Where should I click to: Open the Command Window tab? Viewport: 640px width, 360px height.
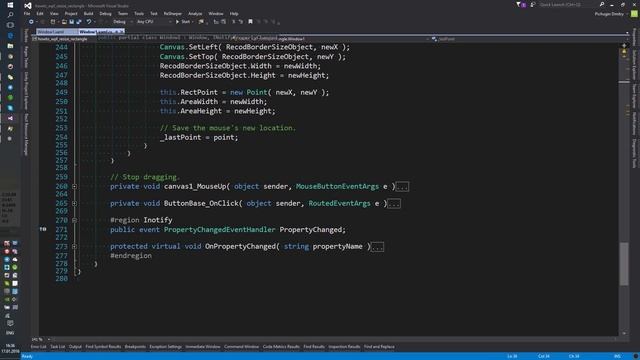click(x=241, y=347)
